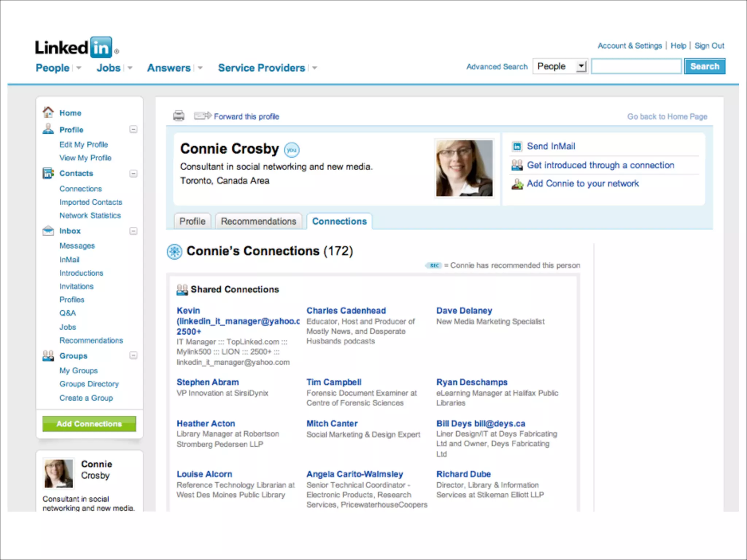Viewport: 747px width, 560px height.
Task: Open Richard Dube's profile link
Action: pos(464,474)
